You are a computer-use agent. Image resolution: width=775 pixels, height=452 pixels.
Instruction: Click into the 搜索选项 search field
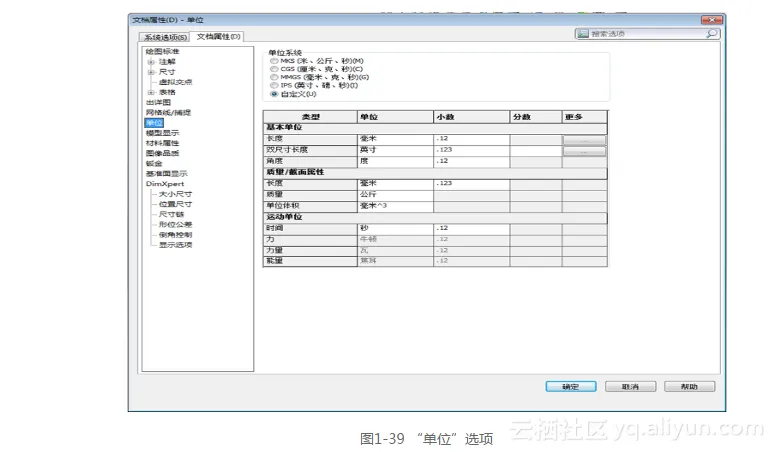coord(647,34)
